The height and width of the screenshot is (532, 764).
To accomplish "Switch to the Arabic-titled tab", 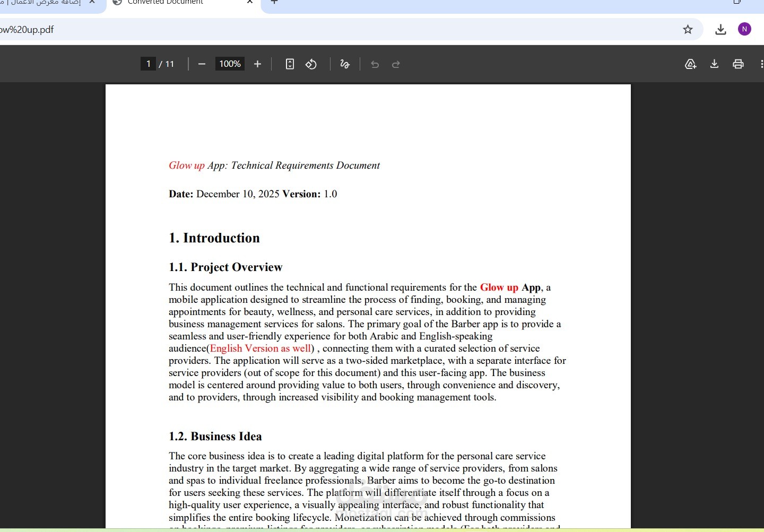I will (x=45, y=3).
